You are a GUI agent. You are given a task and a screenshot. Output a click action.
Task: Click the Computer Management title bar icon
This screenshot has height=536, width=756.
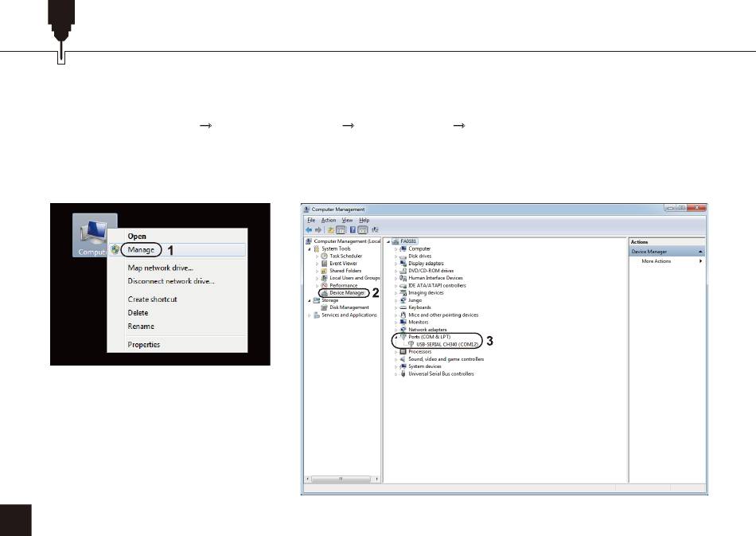point(306,209)
